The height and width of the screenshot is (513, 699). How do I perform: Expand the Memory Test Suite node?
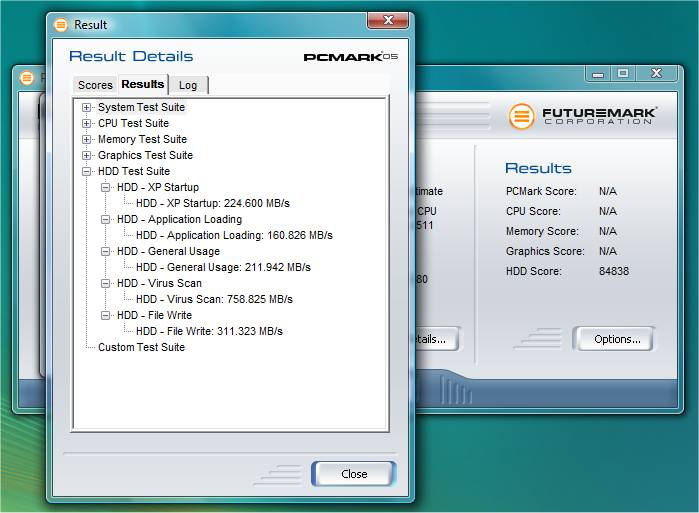click(86, 140)
